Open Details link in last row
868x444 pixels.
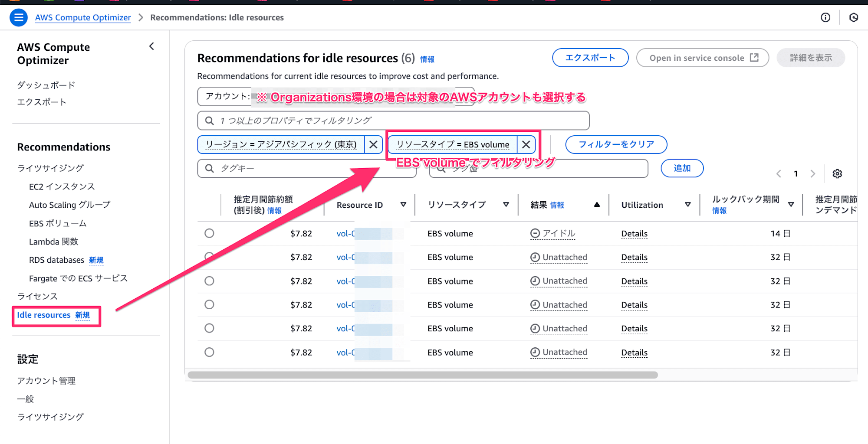pos(635,353)
